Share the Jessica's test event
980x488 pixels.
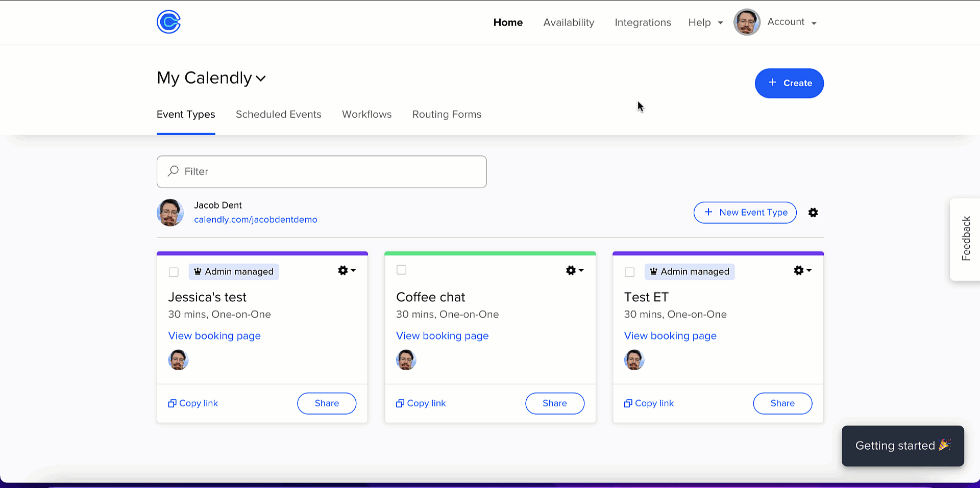click(x=327, y=403)
